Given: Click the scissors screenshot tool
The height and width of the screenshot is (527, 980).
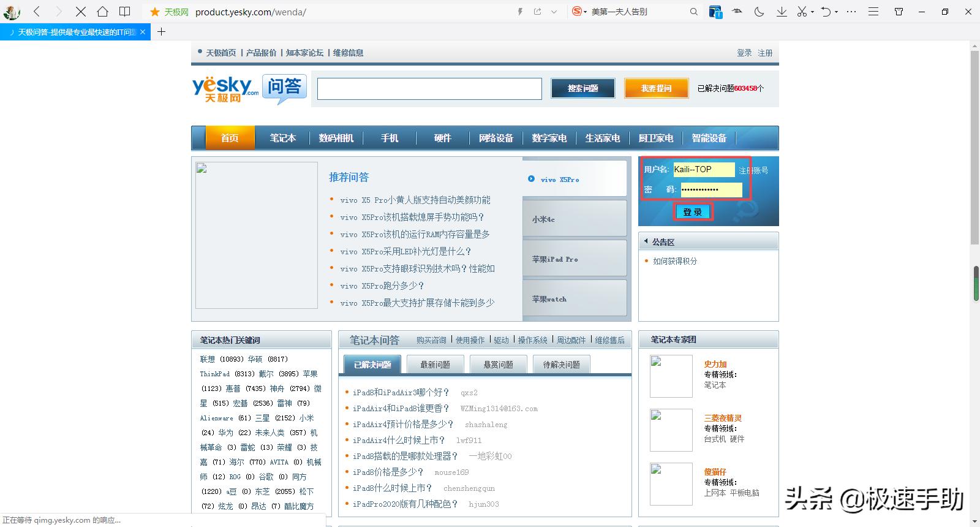Looking at the screenshot, I should point(802,12).
